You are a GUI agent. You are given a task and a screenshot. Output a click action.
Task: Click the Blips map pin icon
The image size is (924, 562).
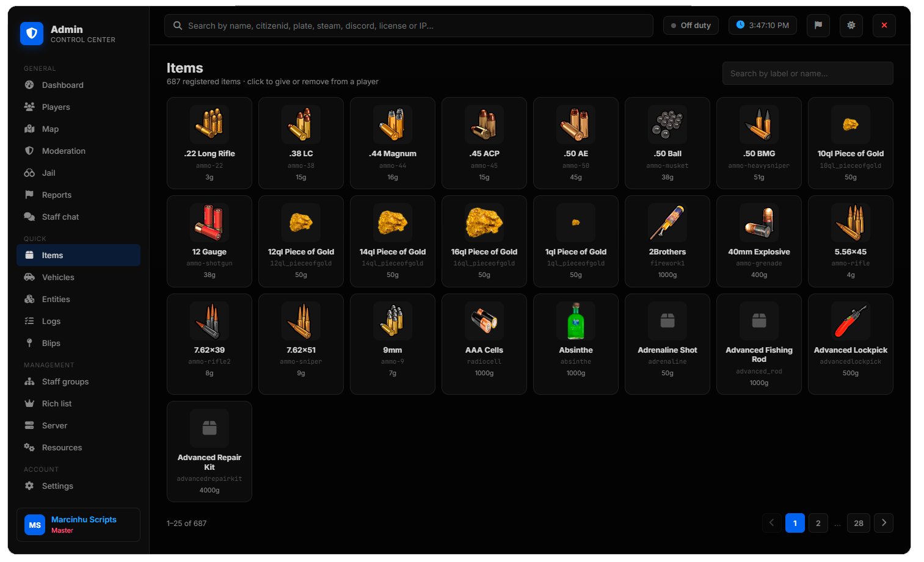pyautogui.click(x=29, y=343)
